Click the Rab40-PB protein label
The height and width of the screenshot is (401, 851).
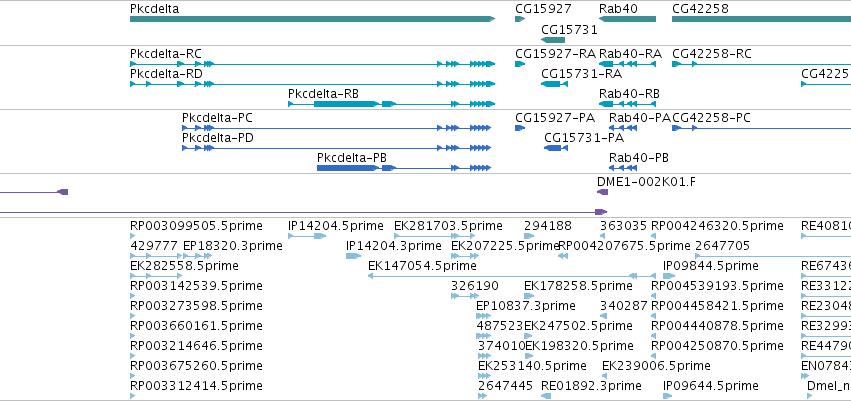pos(639,158)
